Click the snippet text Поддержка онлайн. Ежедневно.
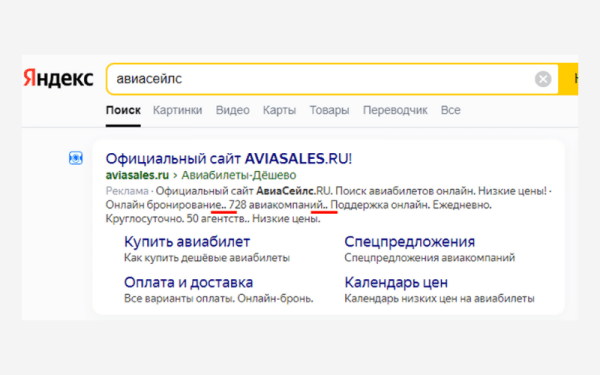Screen dimensions: 600x375 tap(411, 205)
